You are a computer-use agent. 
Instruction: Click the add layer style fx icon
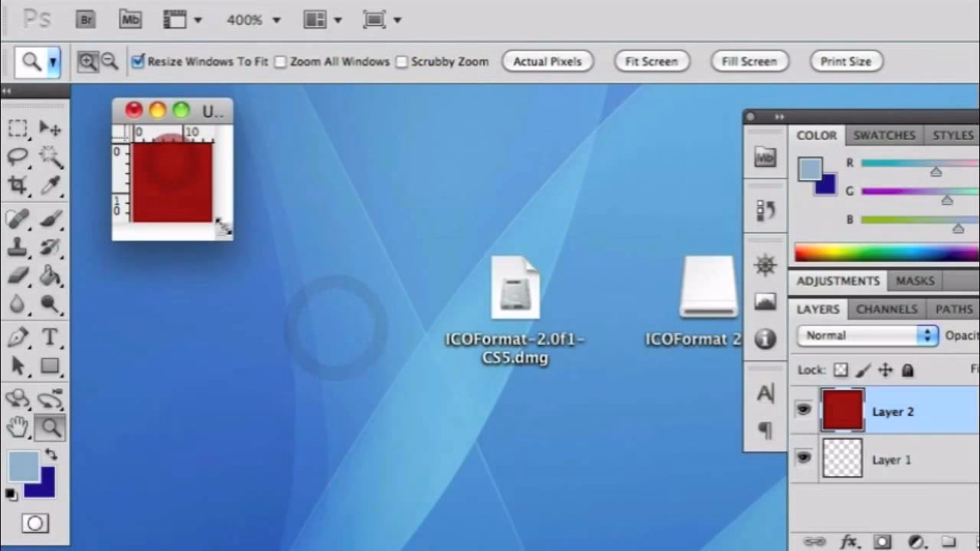[x=848, y=542]
